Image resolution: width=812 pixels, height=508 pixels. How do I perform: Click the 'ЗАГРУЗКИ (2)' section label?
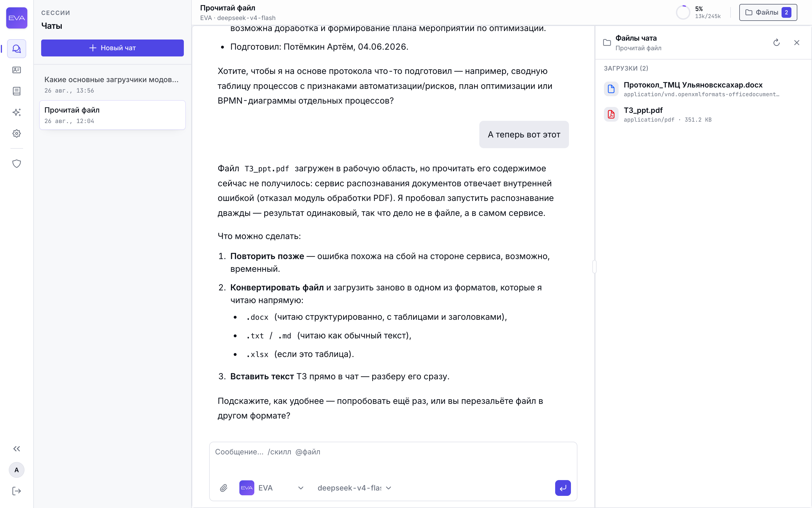pos(626,68)
